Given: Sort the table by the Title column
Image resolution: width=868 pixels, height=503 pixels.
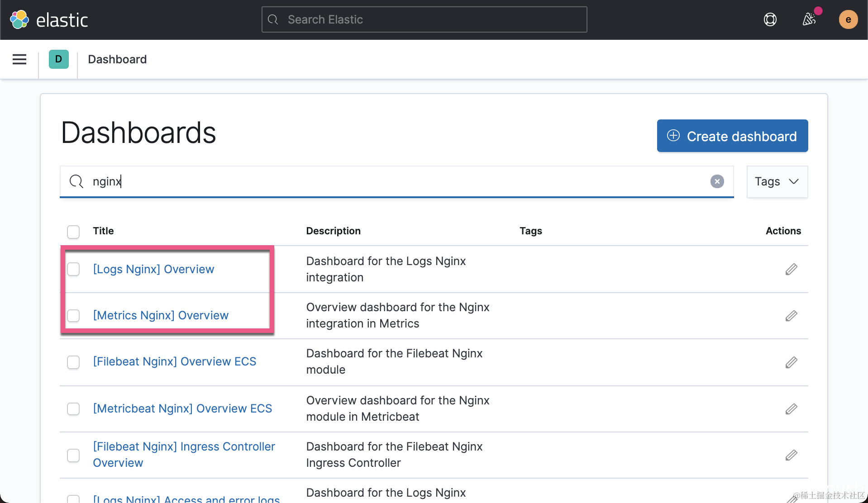Looking at the screenshot, I should [x=103, y=231].
